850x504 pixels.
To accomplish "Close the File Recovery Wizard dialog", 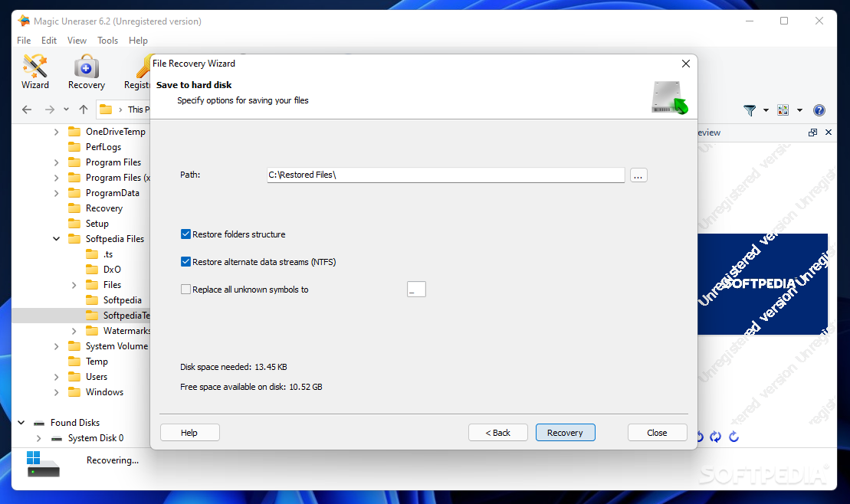I will point(686,64).
